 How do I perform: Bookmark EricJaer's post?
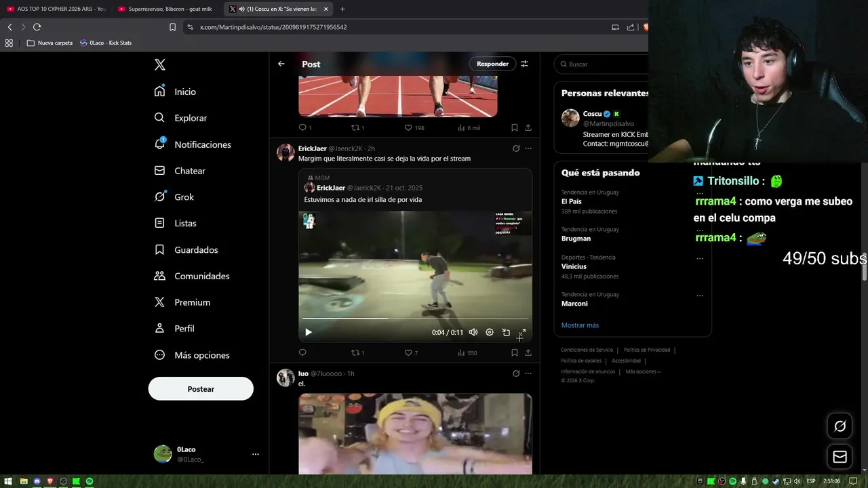(x=515, y=352)
